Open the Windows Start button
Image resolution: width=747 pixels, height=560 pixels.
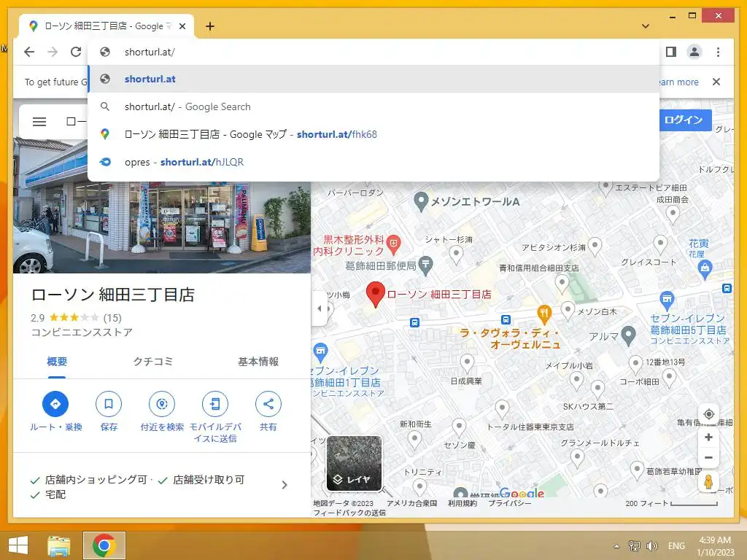[18, 545]
